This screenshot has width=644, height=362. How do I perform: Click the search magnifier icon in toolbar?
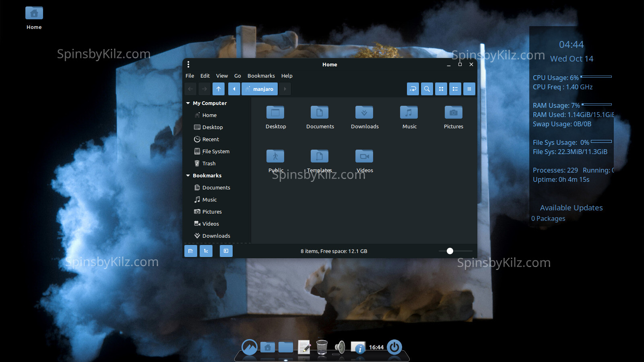[x=427, y=89]
